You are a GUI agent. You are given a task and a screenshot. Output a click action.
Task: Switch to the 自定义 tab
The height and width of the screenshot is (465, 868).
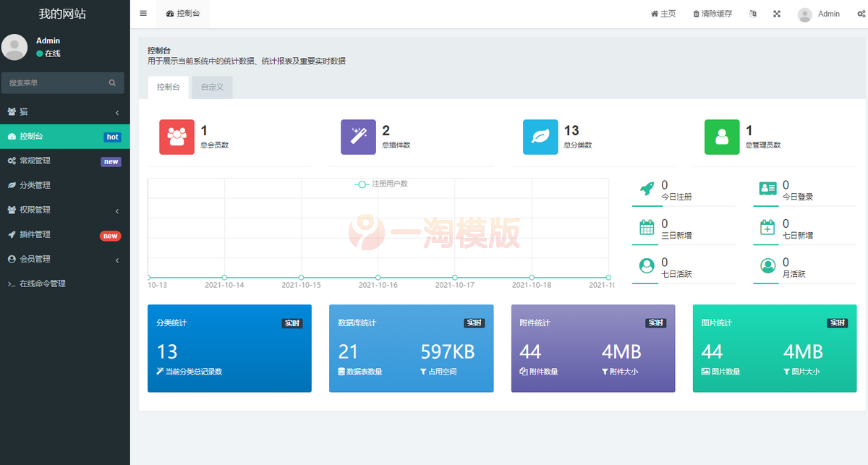[x=211, y=87]
